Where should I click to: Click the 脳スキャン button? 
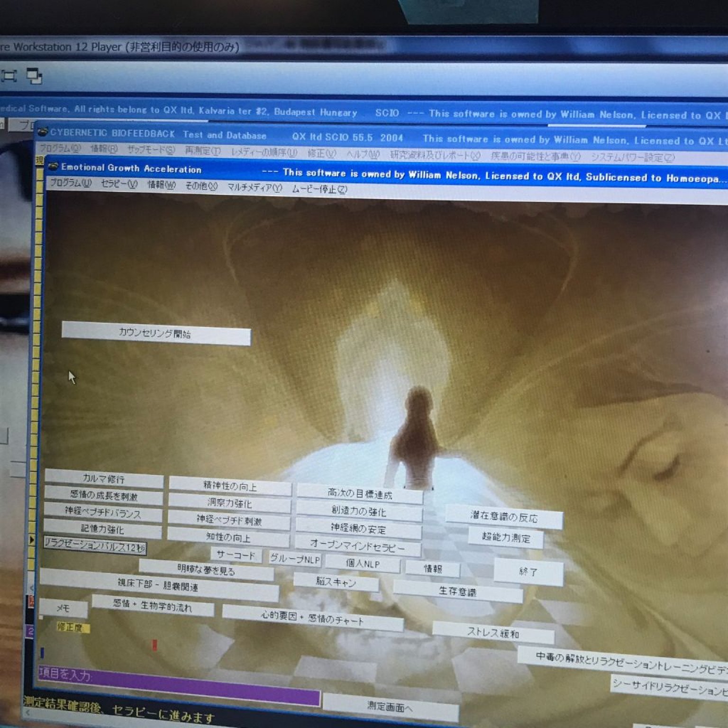[336, 582]
